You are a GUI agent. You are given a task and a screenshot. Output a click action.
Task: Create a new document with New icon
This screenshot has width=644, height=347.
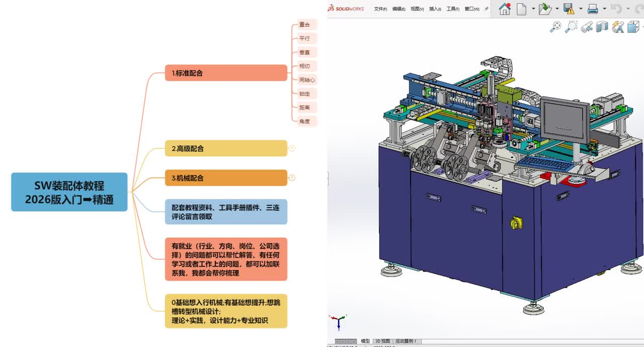(x=522, y=9)
